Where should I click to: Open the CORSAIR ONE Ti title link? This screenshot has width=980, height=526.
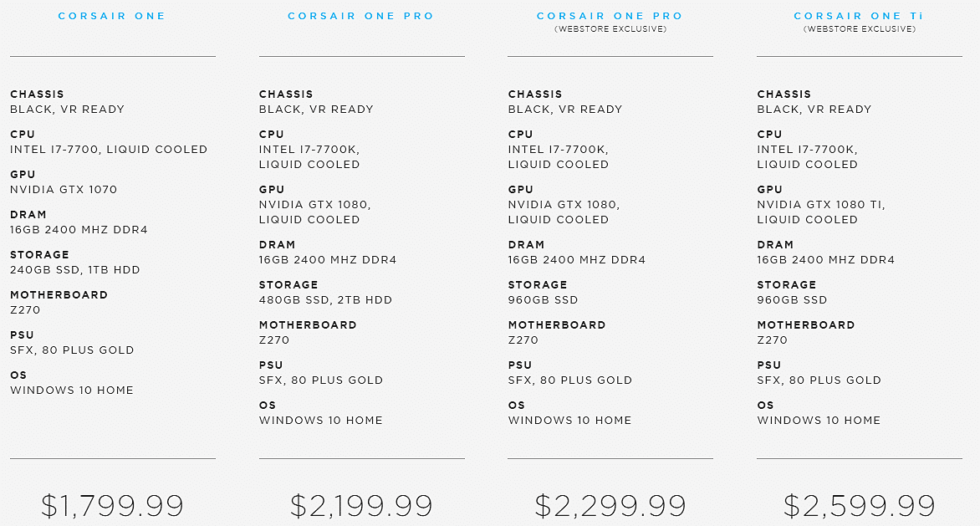coord(859,16)
